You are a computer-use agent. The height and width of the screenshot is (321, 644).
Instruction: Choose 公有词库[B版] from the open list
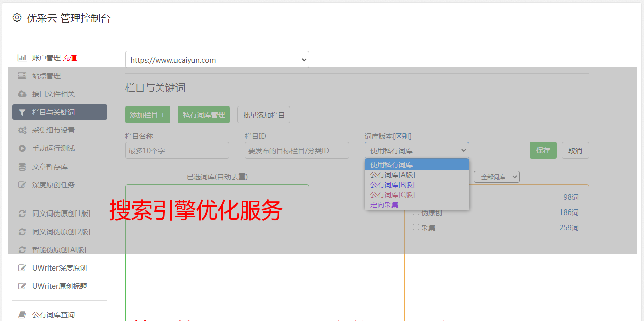[392, 185]
